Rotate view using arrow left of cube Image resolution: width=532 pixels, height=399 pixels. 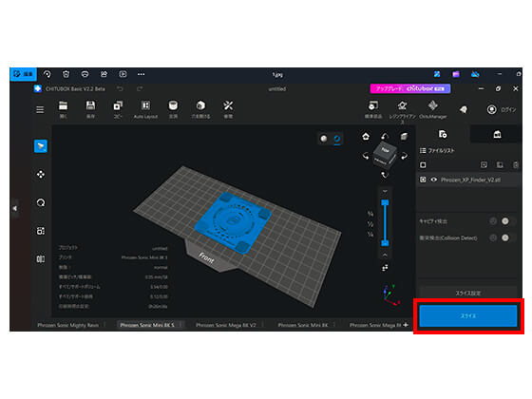pyautogui.click(x=366, y=157)
